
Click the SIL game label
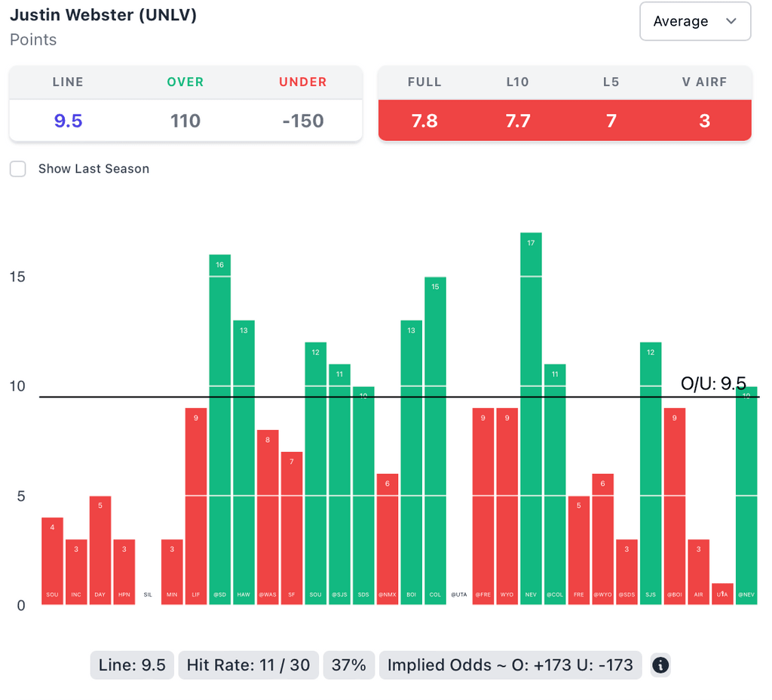click(148, 594)
